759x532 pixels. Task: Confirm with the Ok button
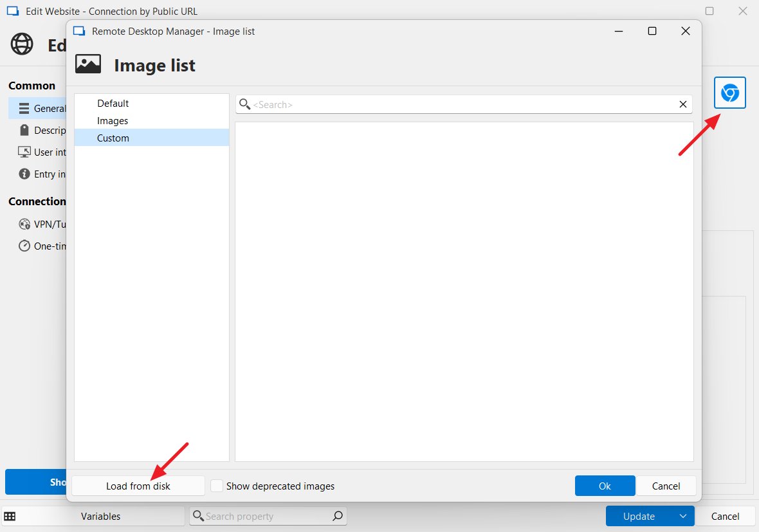tap(605, 486)
